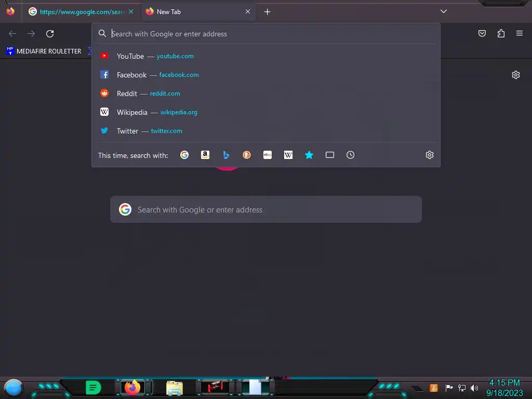Expand the list all tabs chevron

444,11
